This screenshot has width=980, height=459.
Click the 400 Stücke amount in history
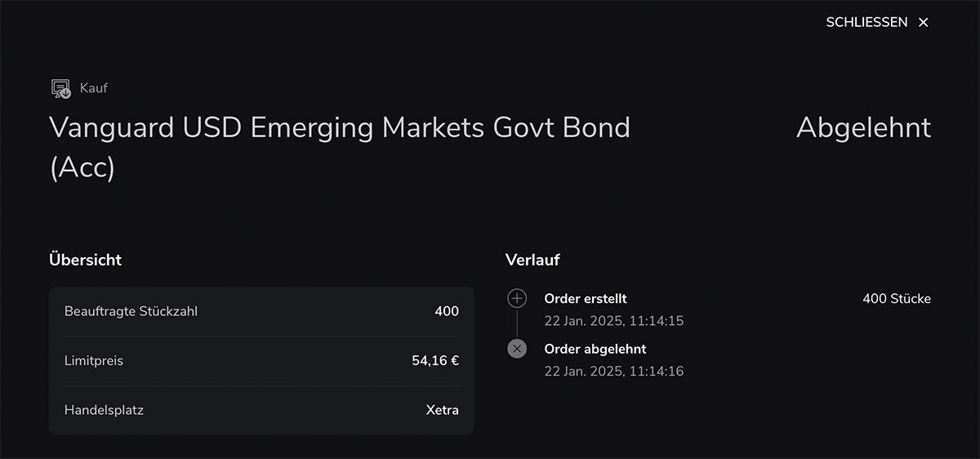[896, 299]
